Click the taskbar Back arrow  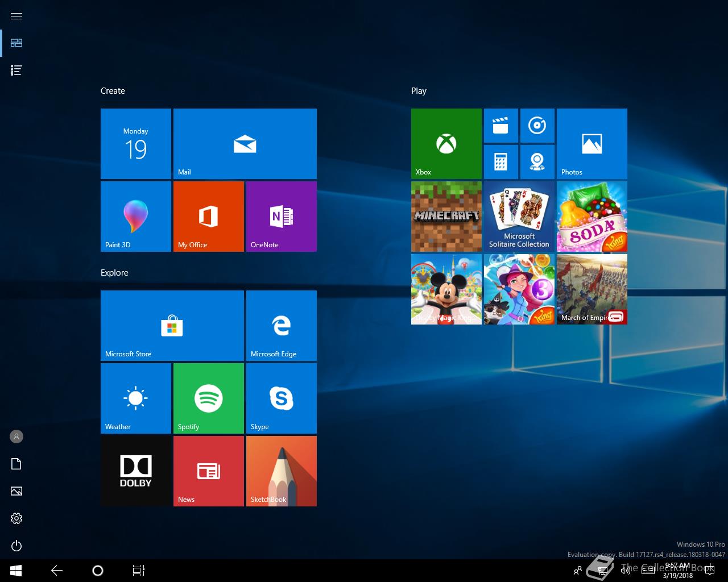57,571
